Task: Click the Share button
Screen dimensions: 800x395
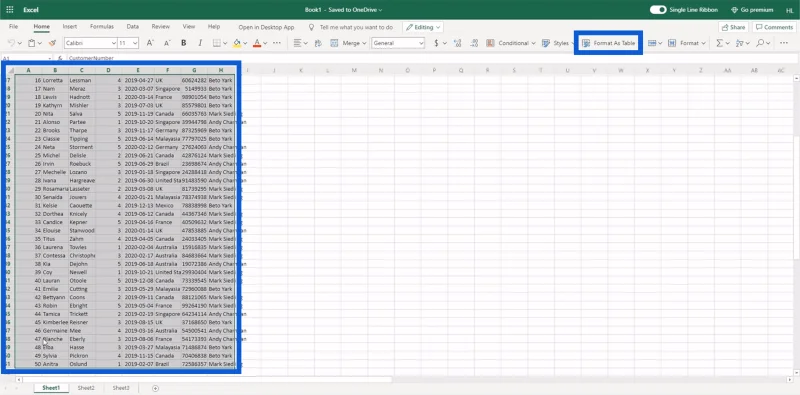Action: [733, 27]
